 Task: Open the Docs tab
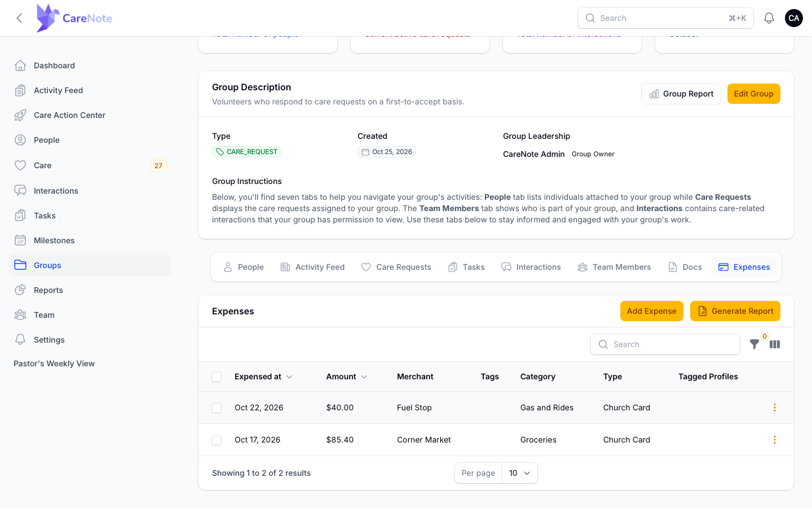point(685,267)
